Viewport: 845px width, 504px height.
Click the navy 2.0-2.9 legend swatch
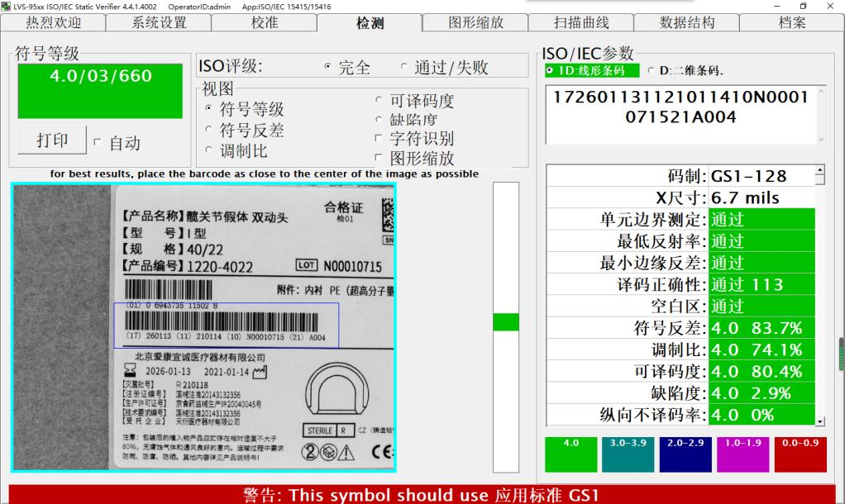coord(685,454)
